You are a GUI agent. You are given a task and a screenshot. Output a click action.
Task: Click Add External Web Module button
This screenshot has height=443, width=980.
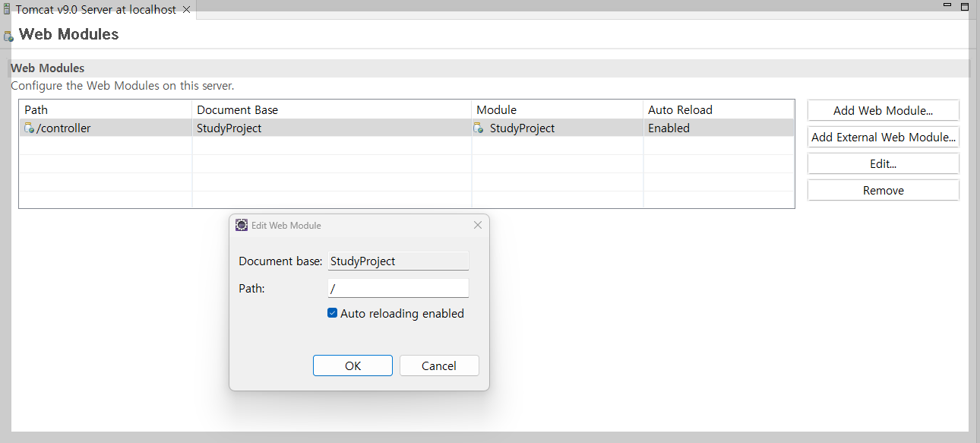click(x=884, y=137)
